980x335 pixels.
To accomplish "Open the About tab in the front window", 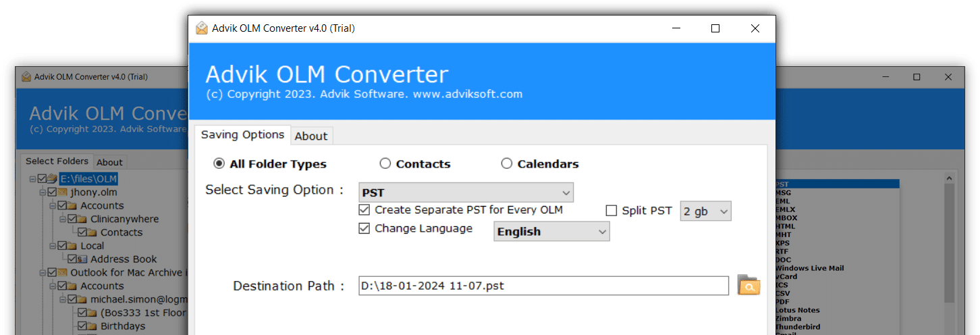I will coord(311,136).
